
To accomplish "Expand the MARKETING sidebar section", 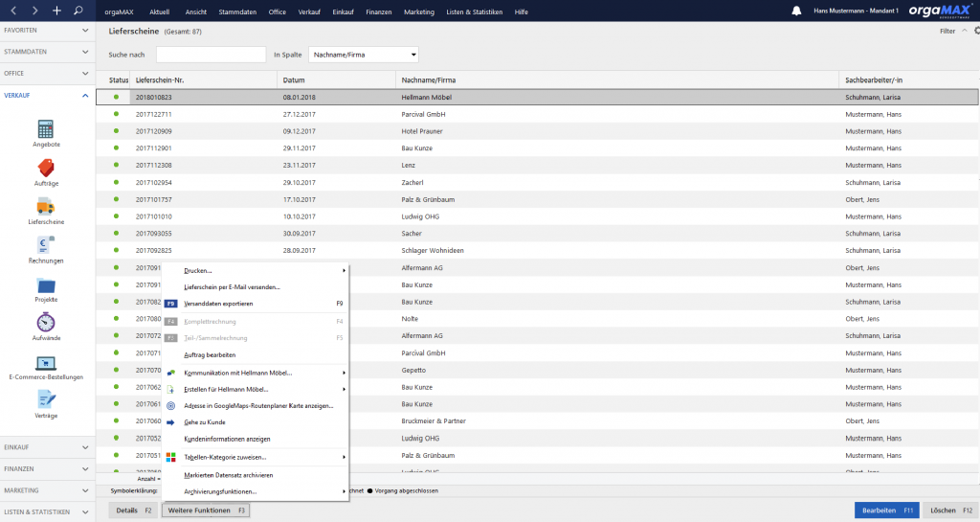I will click(x=48, y=490).
